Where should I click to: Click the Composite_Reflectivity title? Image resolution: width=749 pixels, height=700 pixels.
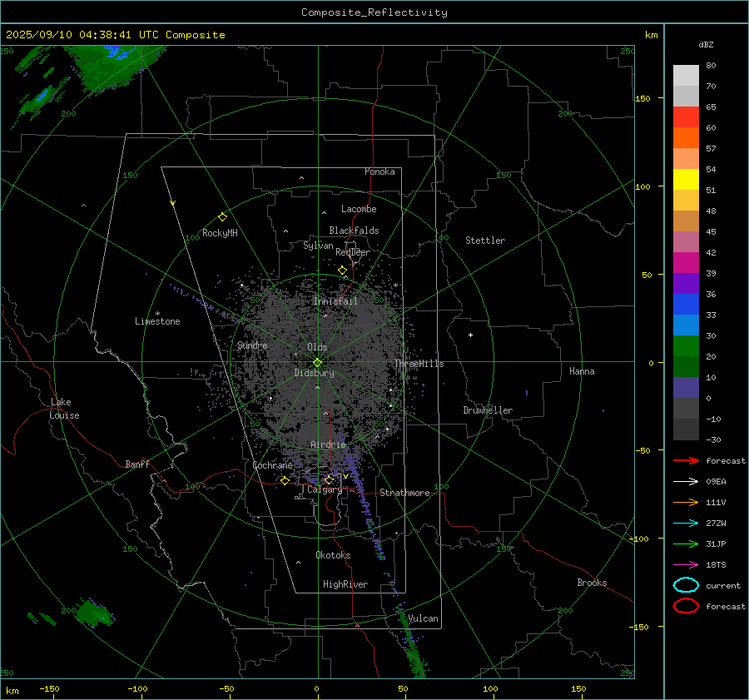coord(374,12)
